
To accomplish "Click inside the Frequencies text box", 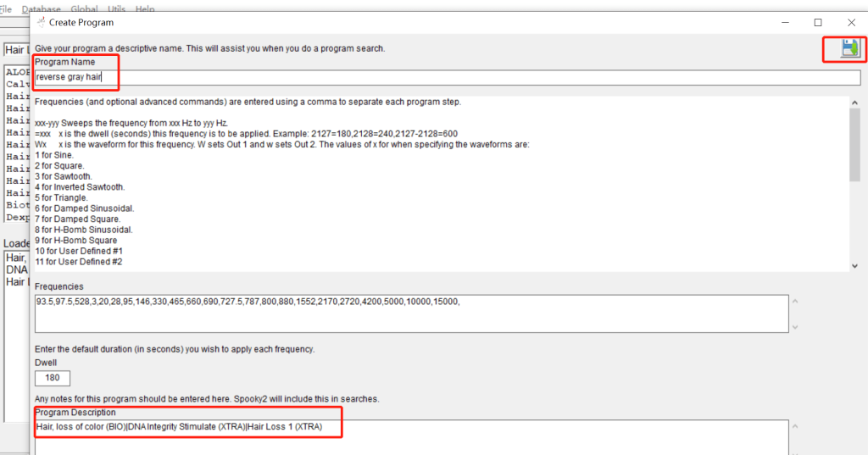I will point(411,314).
